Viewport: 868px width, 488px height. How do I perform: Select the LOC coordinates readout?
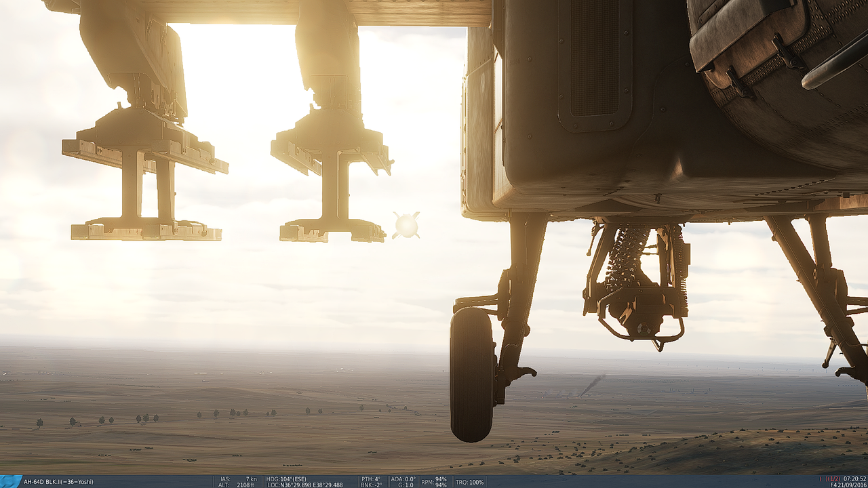click(x=305, y=483)
